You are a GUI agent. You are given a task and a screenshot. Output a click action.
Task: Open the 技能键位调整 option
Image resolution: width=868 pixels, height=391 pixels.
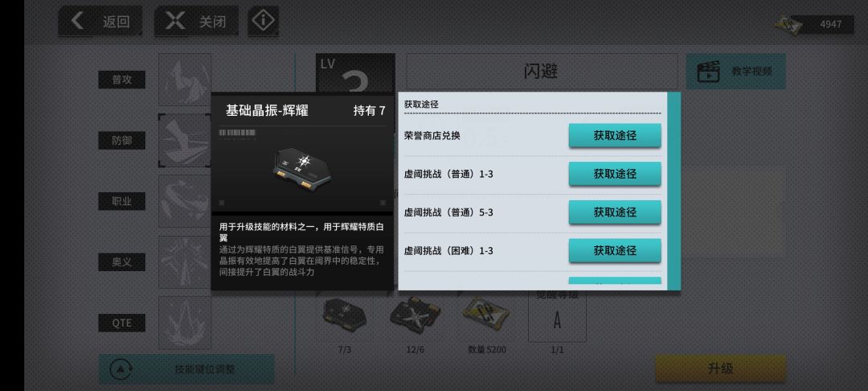186,368
